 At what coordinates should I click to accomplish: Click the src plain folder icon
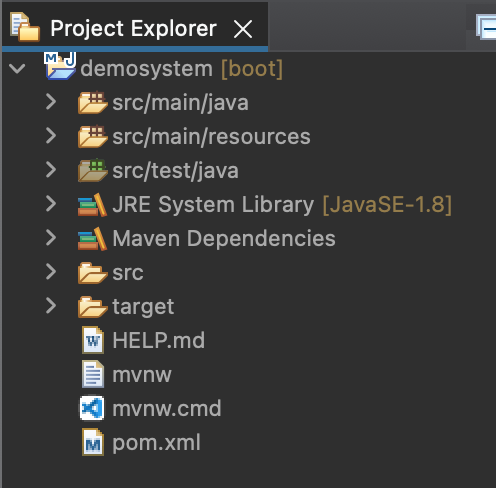coord(93,273)
